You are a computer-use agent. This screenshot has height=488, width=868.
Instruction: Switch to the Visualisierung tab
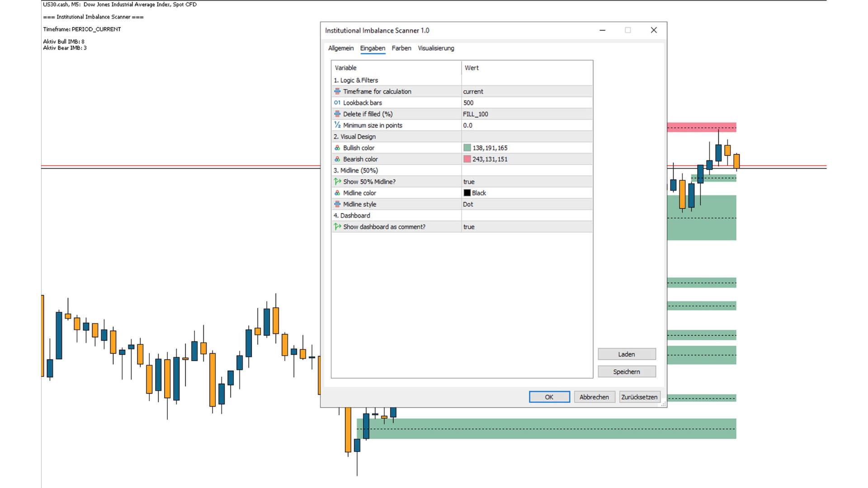436,48
